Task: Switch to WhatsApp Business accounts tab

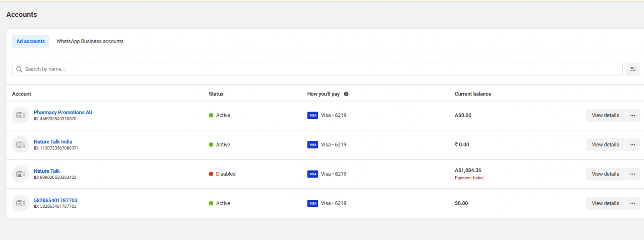Action: point(90,41)
